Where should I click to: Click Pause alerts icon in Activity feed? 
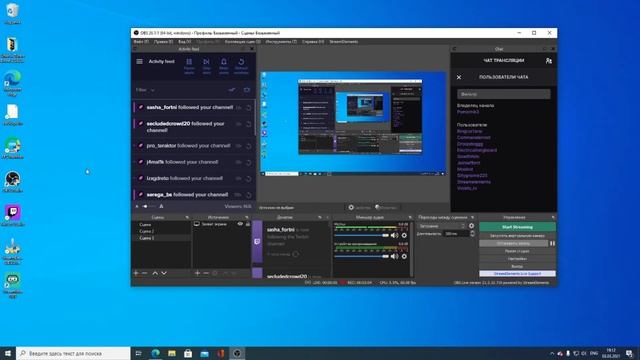point(189,62)
